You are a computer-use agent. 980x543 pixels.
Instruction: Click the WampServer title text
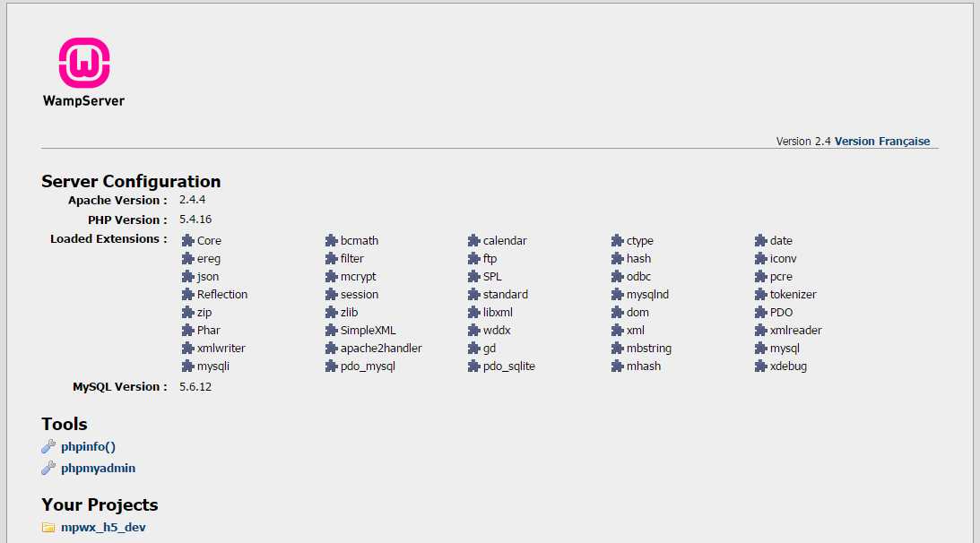click(x=83, y=100)
